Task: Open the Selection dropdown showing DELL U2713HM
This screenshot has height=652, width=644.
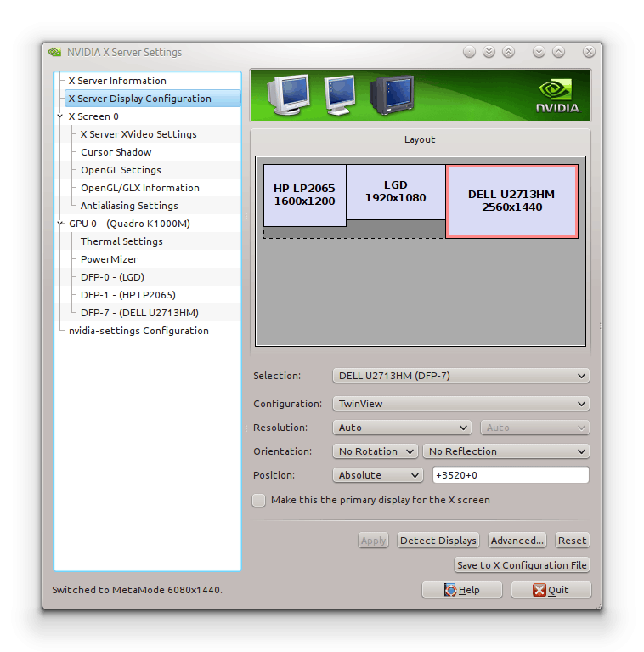Action: (460, 376)
